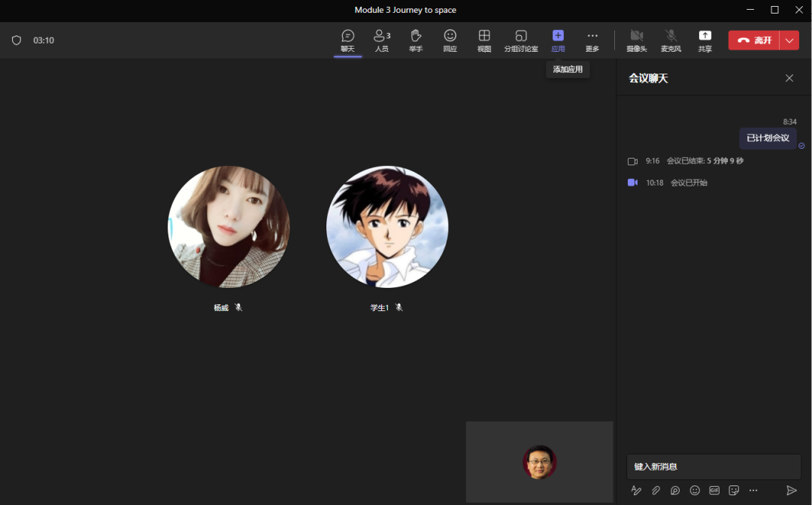812x505 pixels.
Task: Change the meeting view (视图)
Action: 484,41
